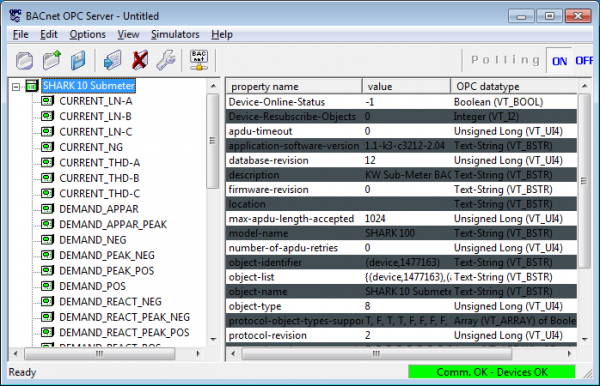Select the DEMAND_PEAK_POS tree item
The image size is (600, 386).
click(x=106, y=271)
